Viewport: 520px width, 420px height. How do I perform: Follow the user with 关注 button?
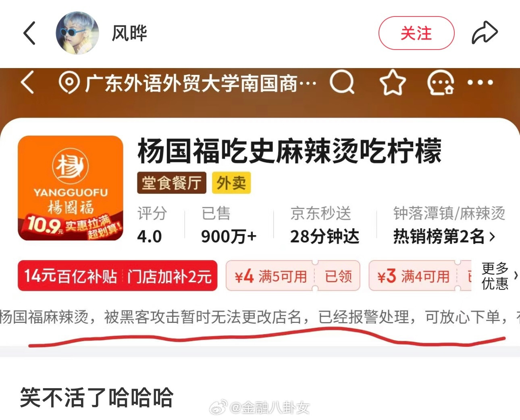416,33
